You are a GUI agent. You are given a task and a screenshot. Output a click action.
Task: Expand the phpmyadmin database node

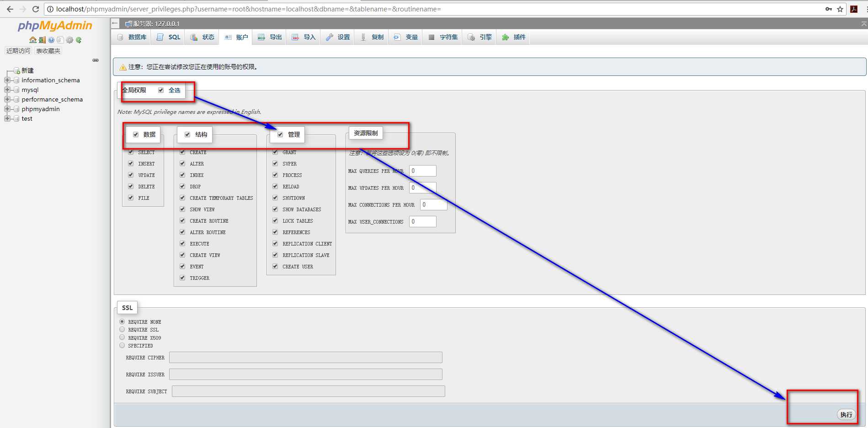pyautogui.click(x=7, y=109)
